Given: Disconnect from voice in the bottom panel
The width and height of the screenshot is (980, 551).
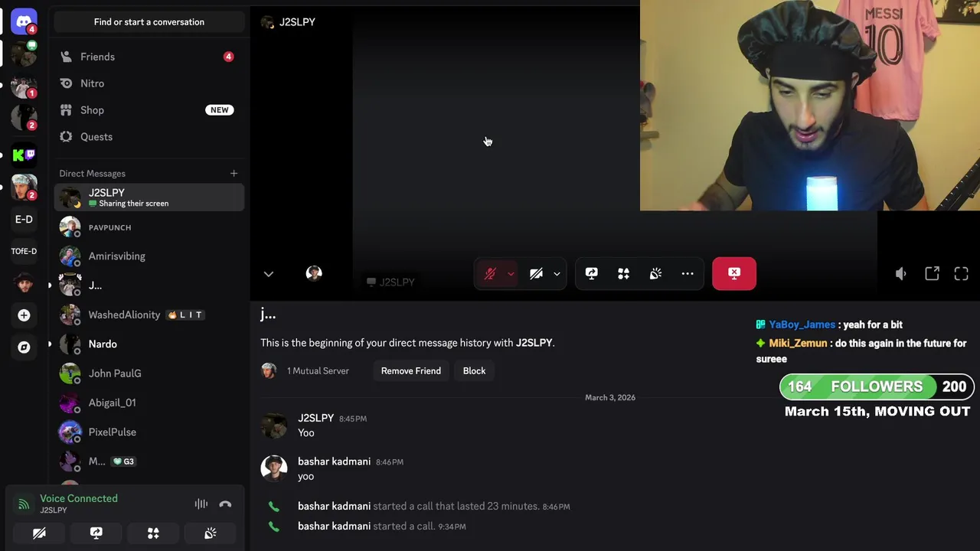Looking at the screenshot, I should click(x=225, y=504).
